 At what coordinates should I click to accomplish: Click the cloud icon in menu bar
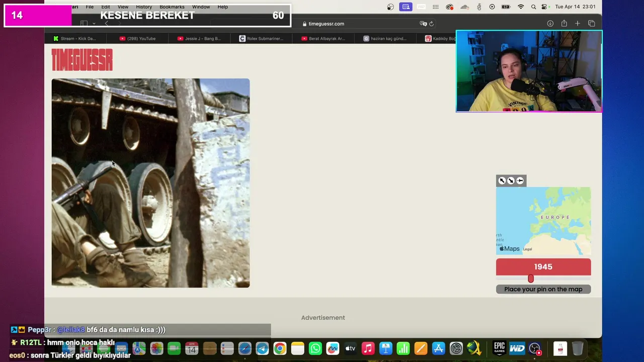pos(464,7)
